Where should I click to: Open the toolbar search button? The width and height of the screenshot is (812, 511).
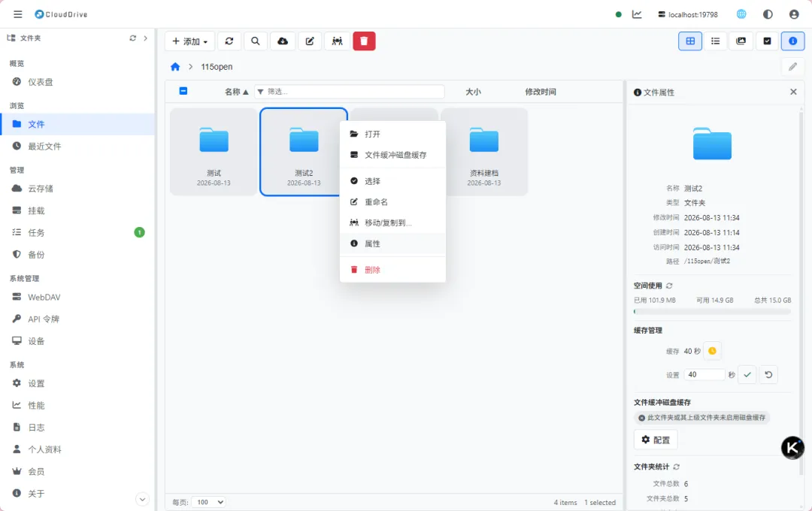pos(256,41)
